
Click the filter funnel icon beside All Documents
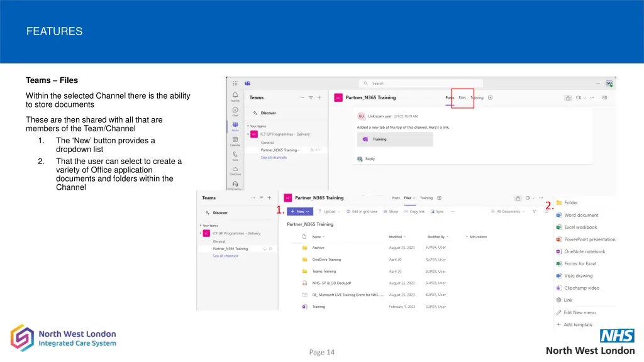535,212
